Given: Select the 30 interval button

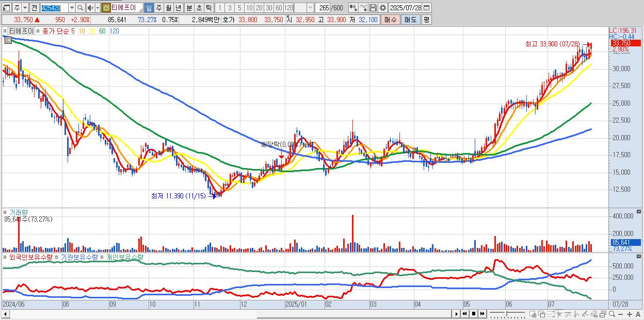Looking at the screenshot, I should tap(269, 8).
